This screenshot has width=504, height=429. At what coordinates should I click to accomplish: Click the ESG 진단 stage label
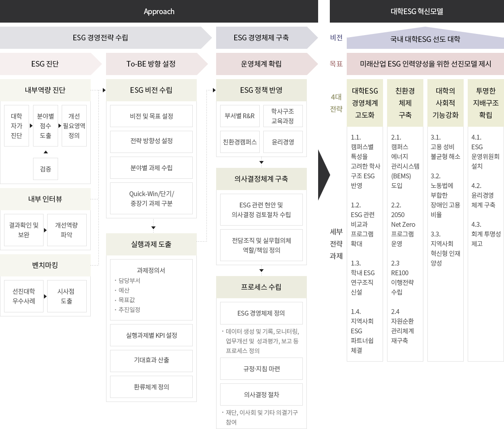(44, 64)
